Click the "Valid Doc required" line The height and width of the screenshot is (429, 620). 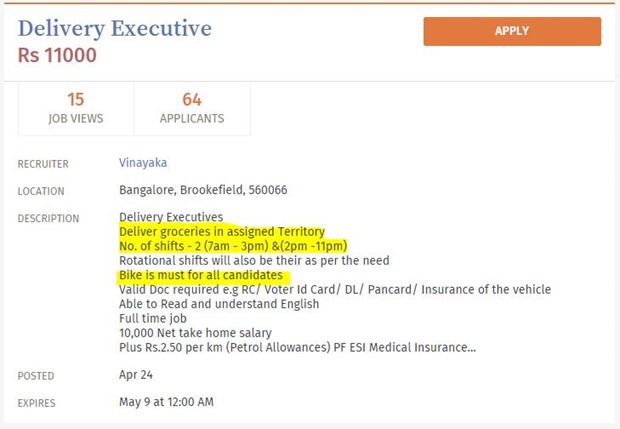pos(334,290)
